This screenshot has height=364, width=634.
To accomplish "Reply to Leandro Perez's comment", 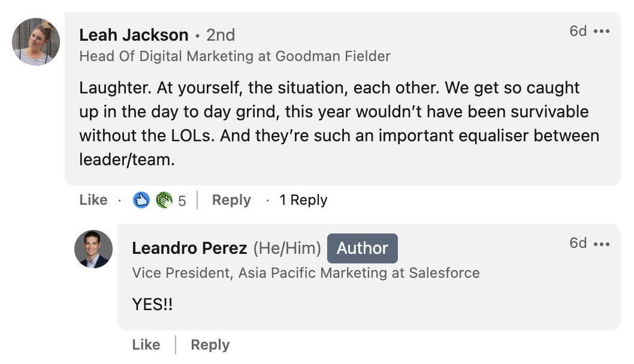I will [210, 345].
